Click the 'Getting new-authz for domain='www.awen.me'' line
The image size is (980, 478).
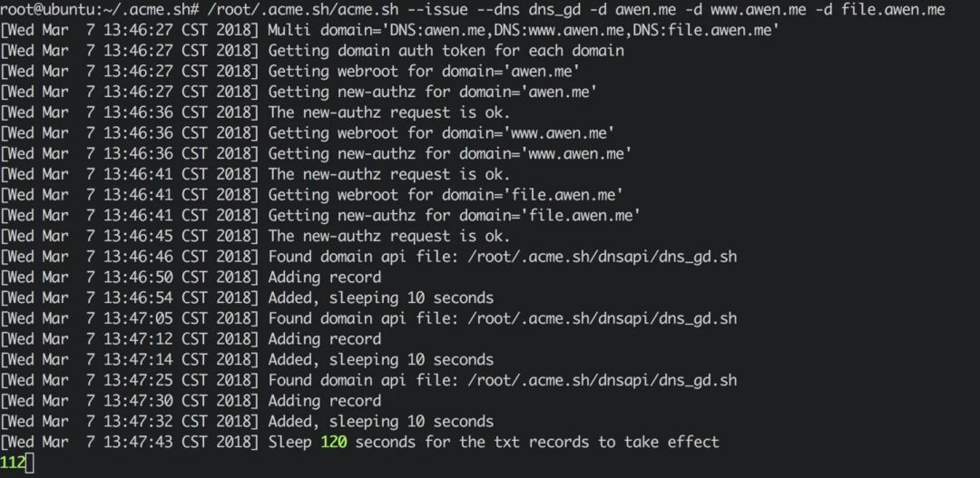click(x=449, y=153)
